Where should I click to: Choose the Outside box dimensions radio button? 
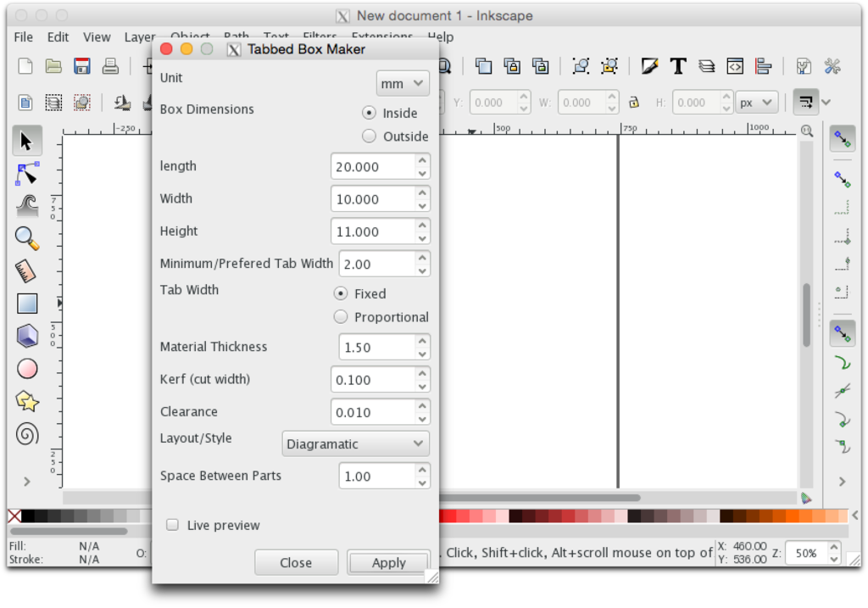pyautogui.click(x=370, y=137)
